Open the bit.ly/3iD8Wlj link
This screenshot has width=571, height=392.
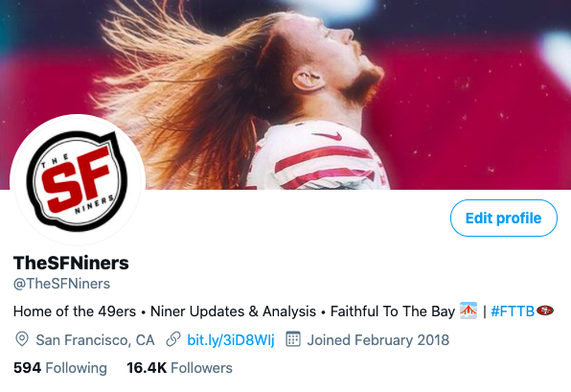click(x=231, y=340)
